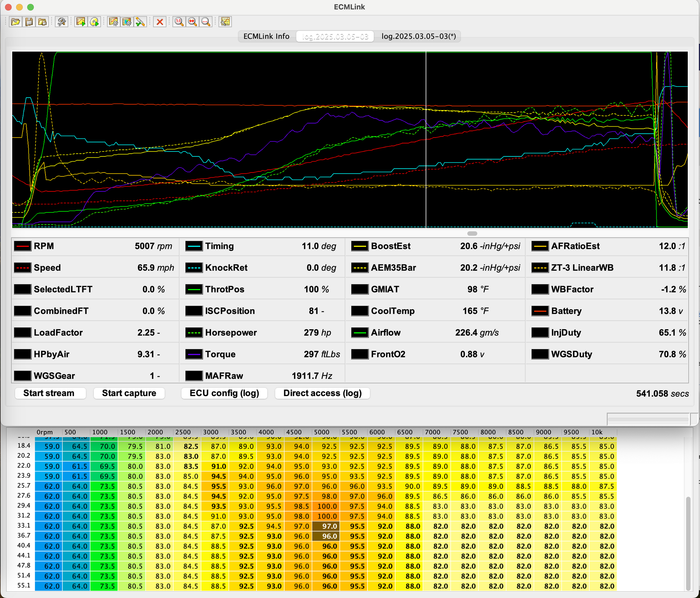The image size is (700, 598).
Task: Click the 18.4 row header
Action: tap(24, 446)
